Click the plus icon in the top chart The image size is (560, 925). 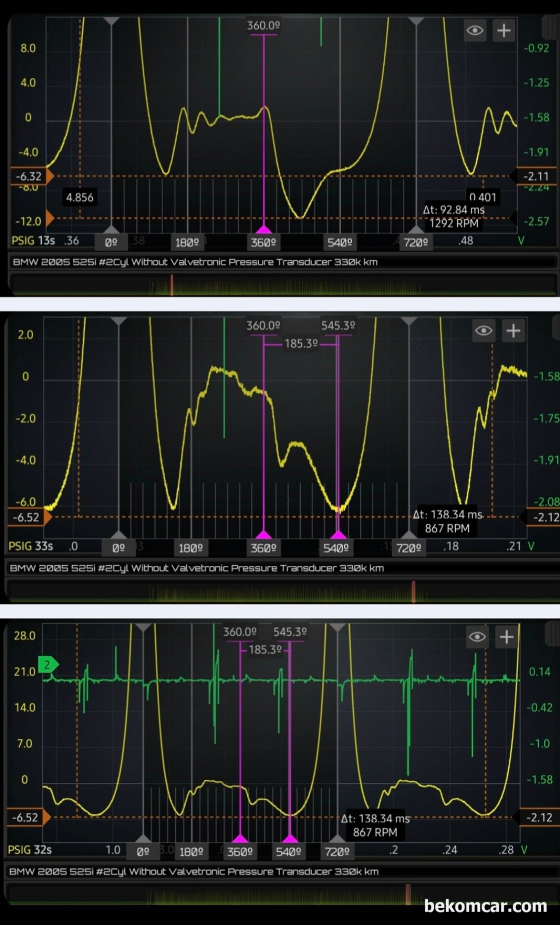[x=503, y=31]
